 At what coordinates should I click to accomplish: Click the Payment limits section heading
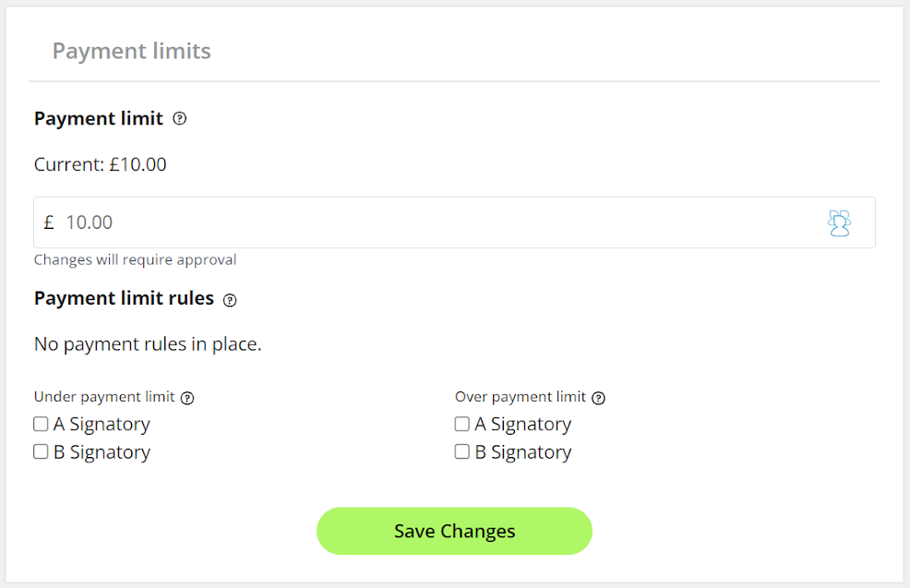131,51
